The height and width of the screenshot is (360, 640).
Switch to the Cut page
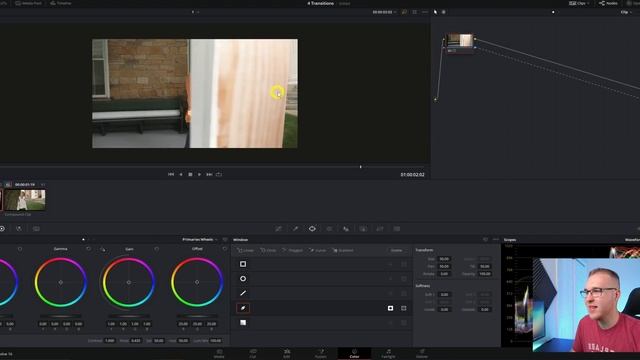pos(253,353)
